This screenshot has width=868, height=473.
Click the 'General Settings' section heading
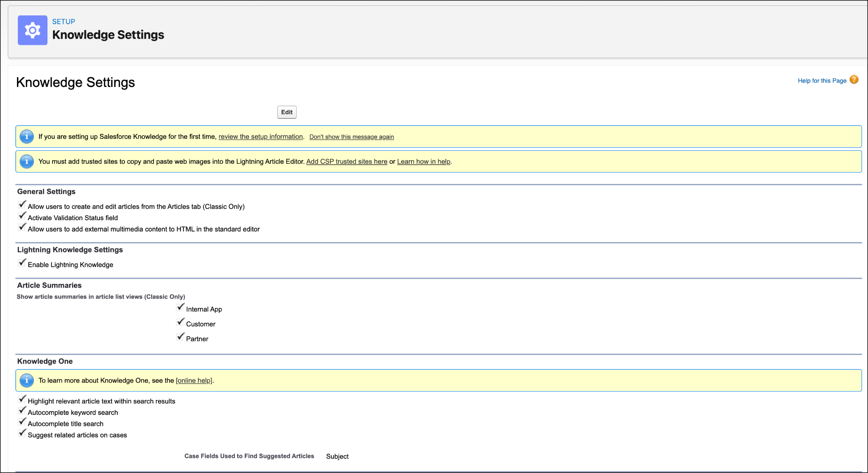tap(46, 192)
